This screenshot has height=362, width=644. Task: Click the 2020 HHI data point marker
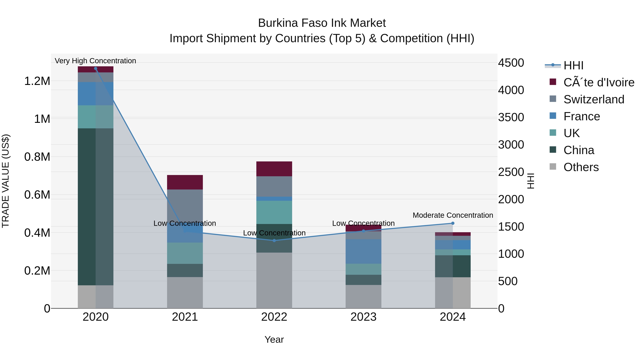96,68
